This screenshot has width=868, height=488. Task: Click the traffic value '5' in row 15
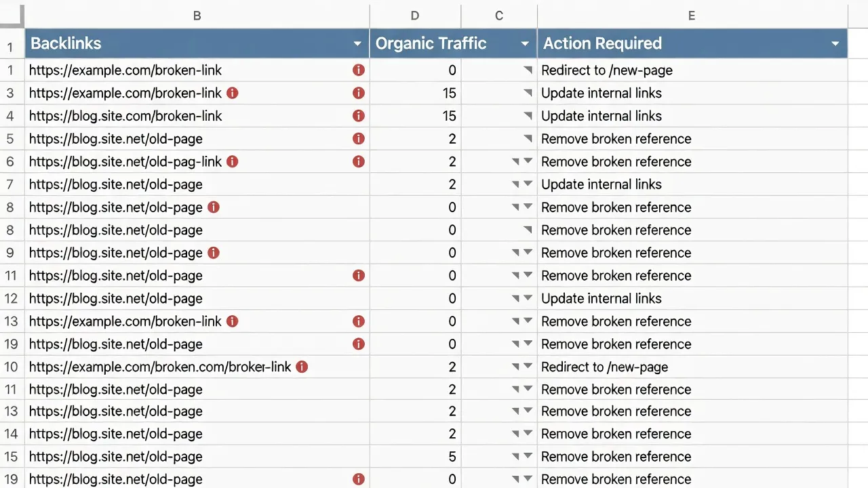[x=452, y=457]
